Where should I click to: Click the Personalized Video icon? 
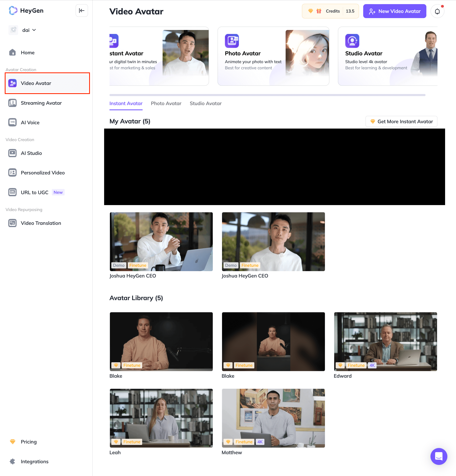(12, 173)
